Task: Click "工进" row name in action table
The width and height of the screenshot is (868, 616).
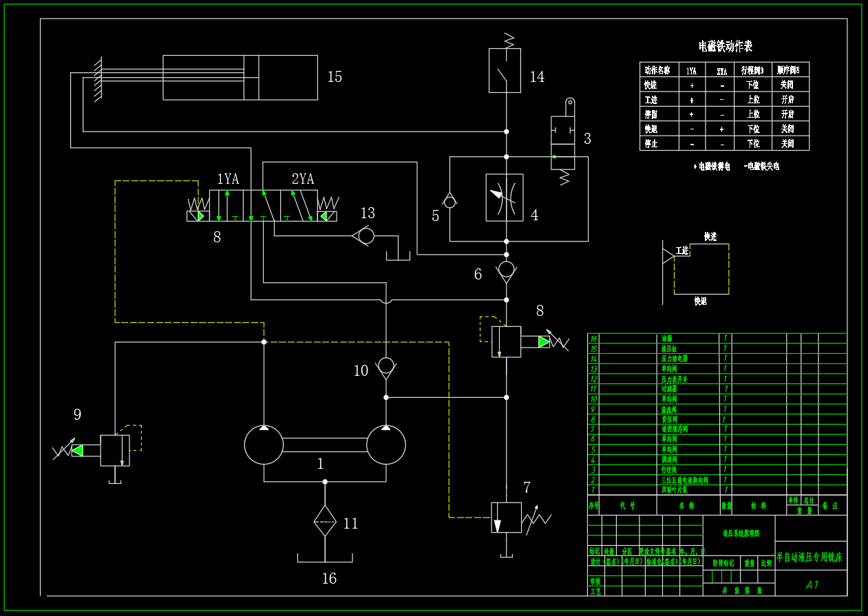Action: tap(650, 100)
